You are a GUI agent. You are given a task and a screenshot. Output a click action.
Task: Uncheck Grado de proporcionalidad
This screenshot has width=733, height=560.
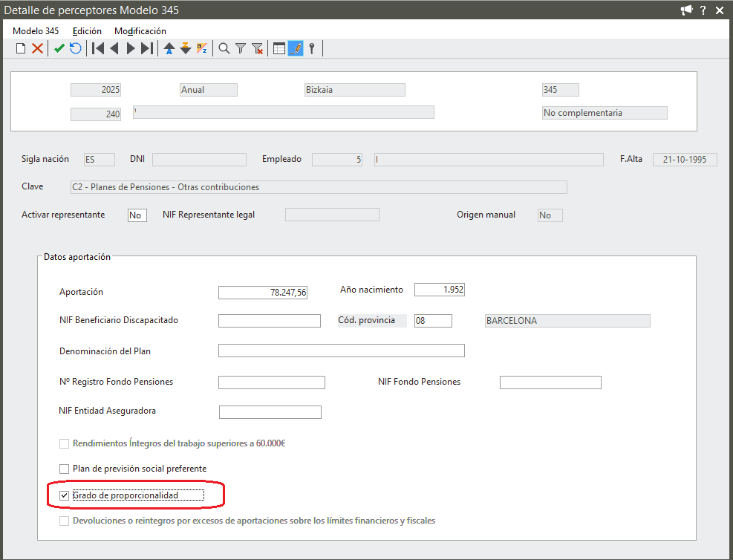64,495
